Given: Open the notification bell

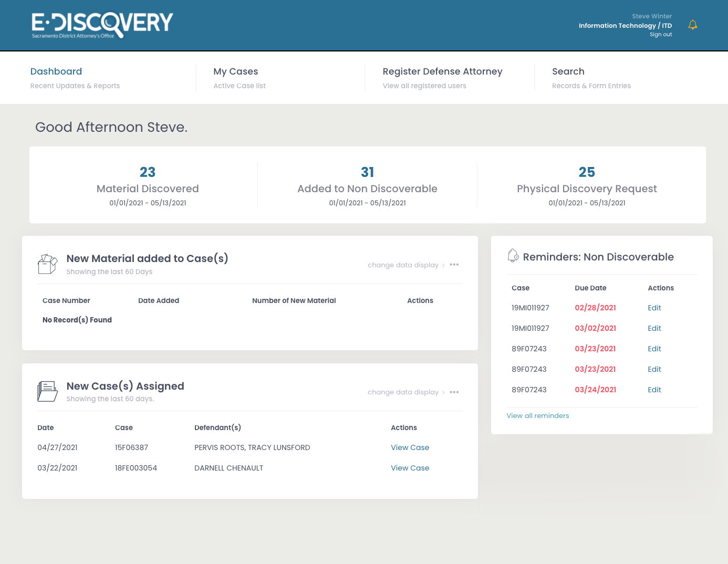Looking at the screenshot, I should pos(693,25).
